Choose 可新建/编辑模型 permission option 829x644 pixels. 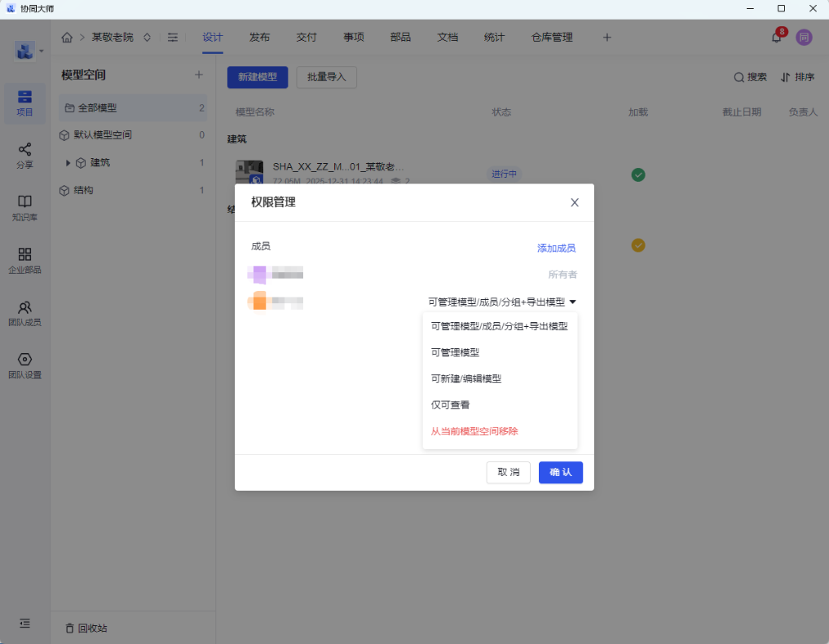(465, 379)
